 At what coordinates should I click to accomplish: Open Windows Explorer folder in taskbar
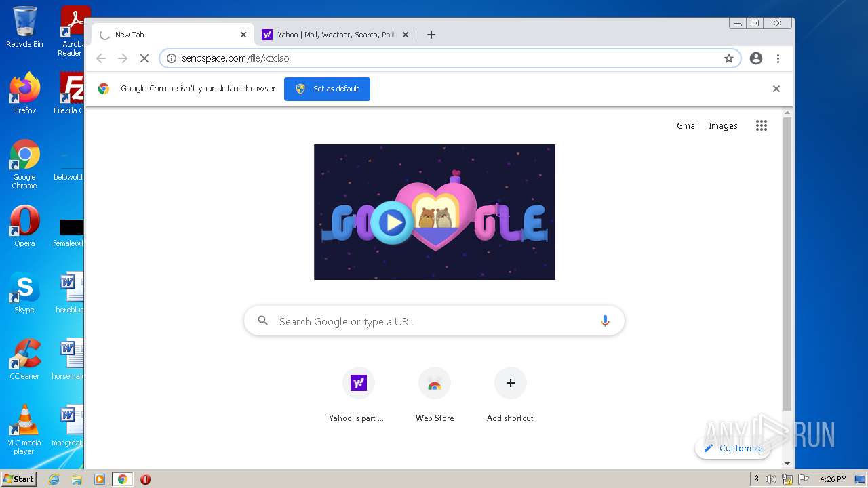(77, 479)
